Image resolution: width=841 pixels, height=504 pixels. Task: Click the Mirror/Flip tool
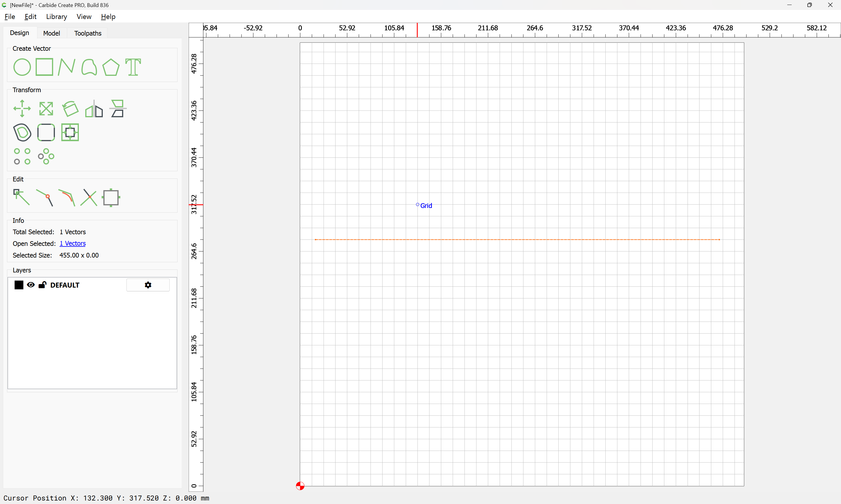tap(94, 109)
